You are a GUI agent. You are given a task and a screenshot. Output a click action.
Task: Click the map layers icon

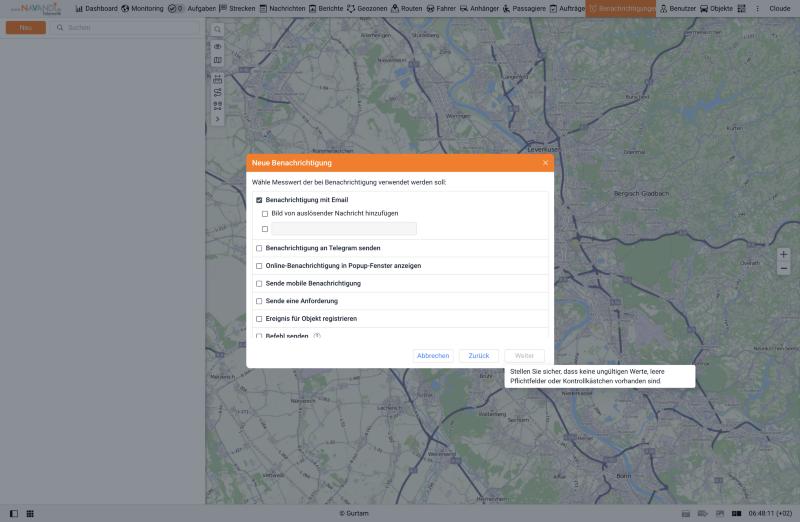pos(217,60)
